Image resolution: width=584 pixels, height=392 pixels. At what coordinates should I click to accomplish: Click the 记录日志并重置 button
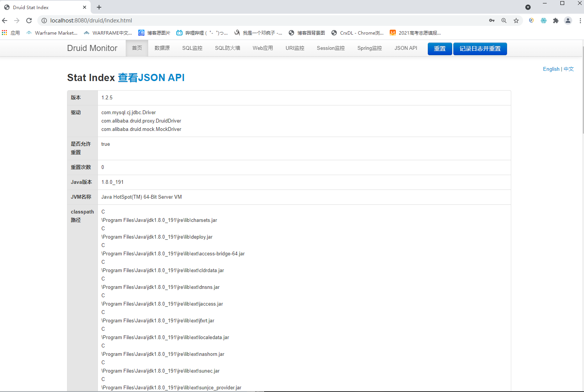click(x=480, y=49)
